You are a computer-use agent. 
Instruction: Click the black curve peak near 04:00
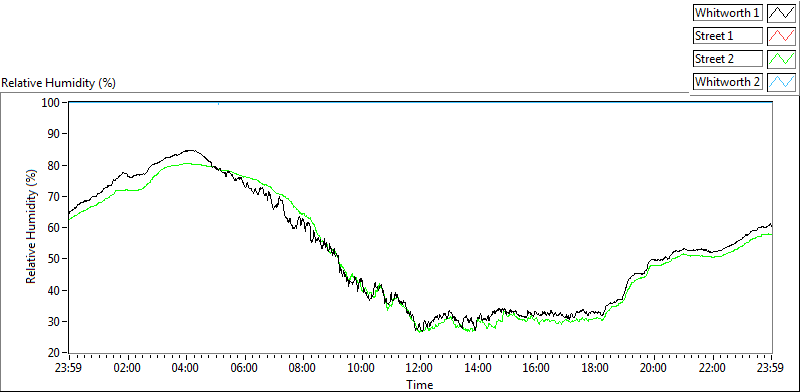click(x=190, y=151)
